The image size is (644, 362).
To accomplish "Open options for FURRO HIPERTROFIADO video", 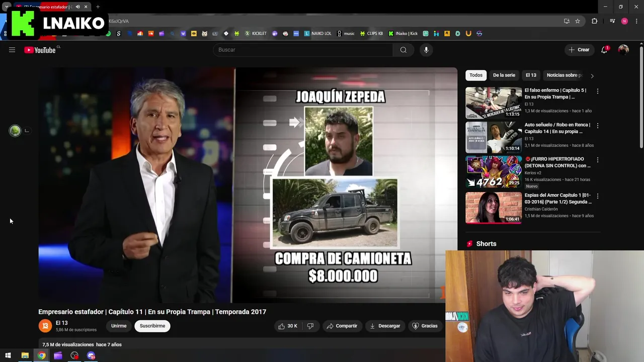I will coord(597,159).
